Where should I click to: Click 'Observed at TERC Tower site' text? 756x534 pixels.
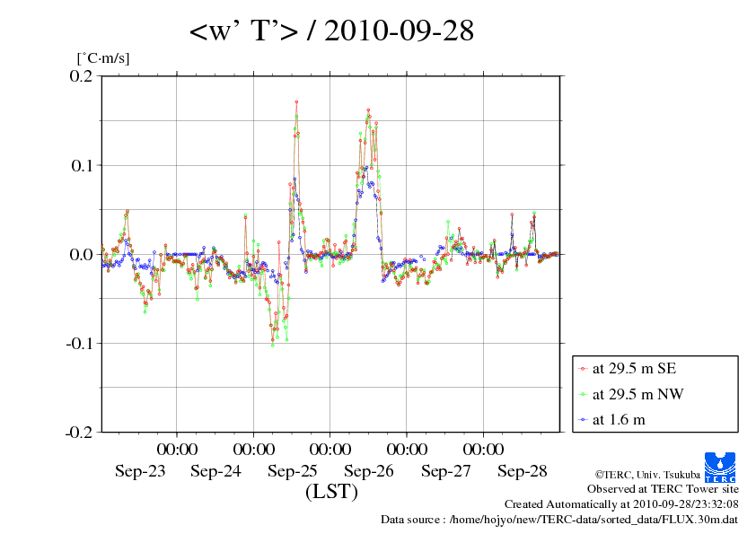663,489
